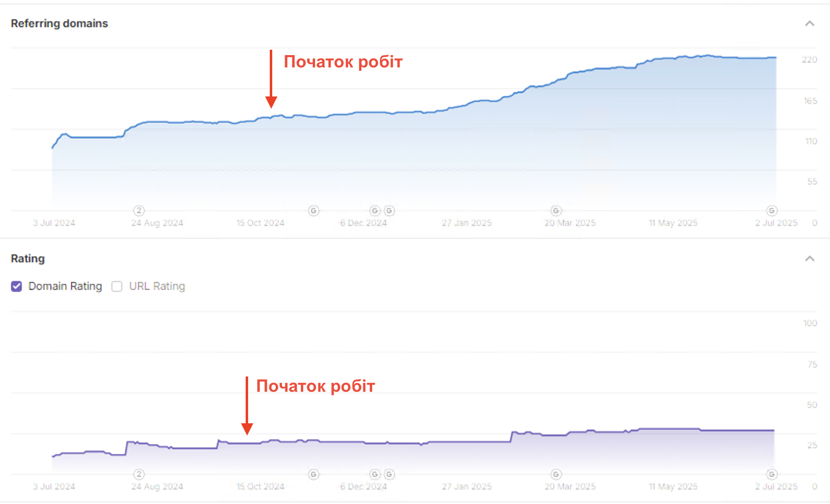Click the 55 value on Referring domains axis
This screenshot has height=504, width=830.
pyautogui.click(x=812, y=182)
